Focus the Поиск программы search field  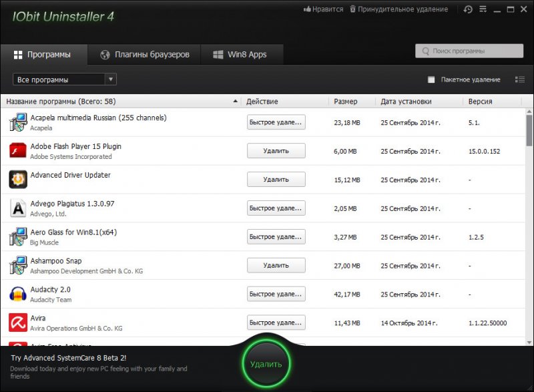(x=469, y=51)
